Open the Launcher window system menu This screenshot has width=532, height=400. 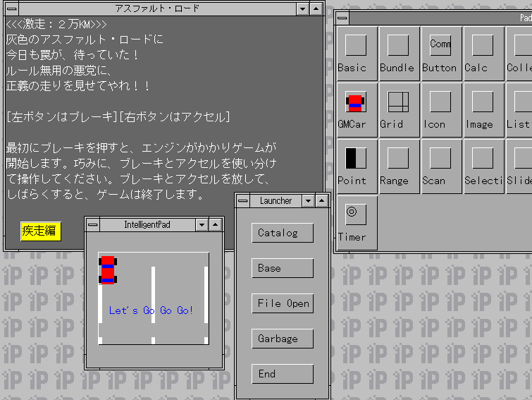pyautogui.click(x=243, y=201)
